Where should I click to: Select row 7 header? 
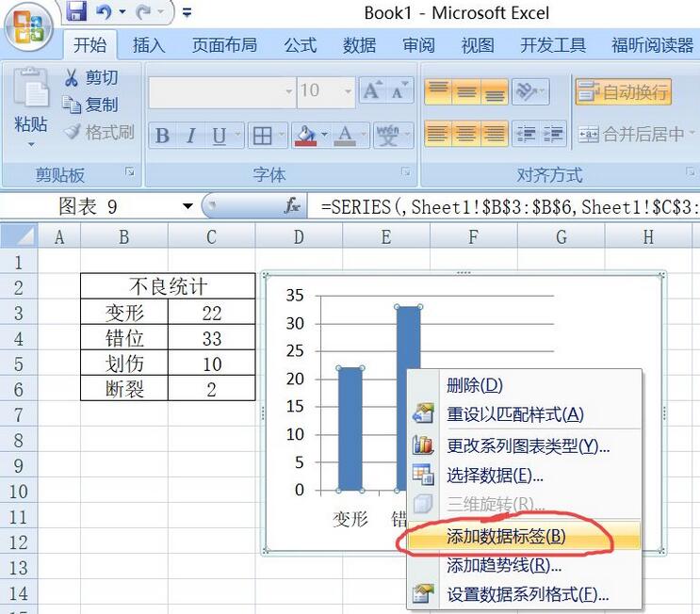tap(19, 415)
